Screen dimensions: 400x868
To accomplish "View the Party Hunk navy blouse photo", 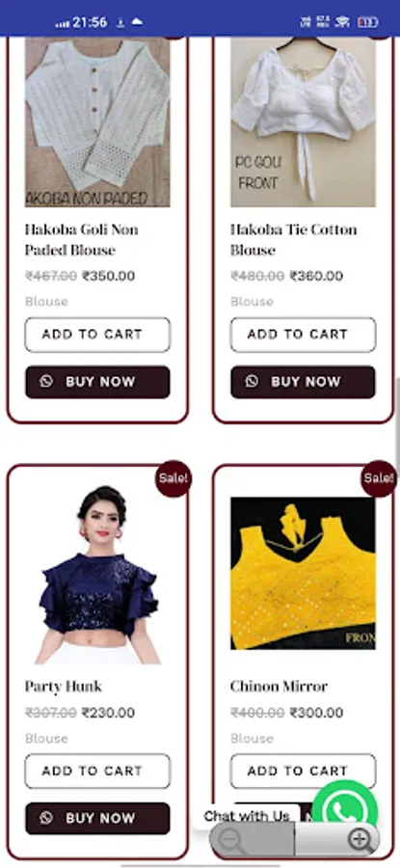I will coord(97,575).
